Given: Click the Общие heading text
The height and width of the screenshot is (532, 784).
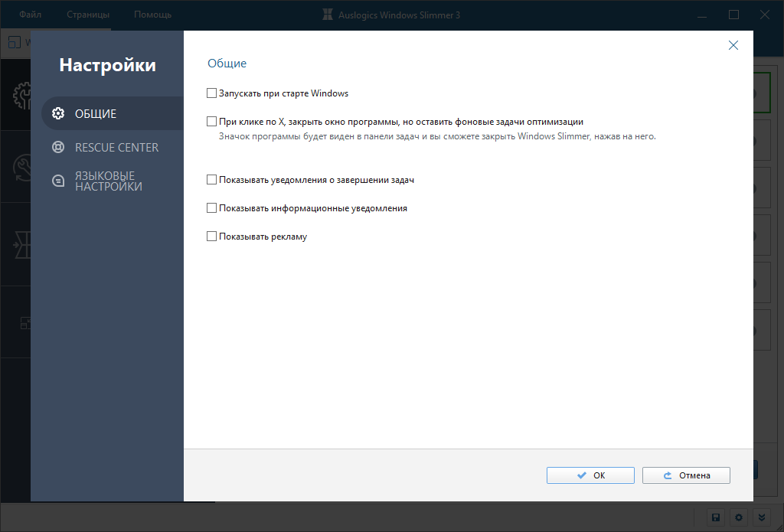Looking at the screenshot, I should coord(227,64).
